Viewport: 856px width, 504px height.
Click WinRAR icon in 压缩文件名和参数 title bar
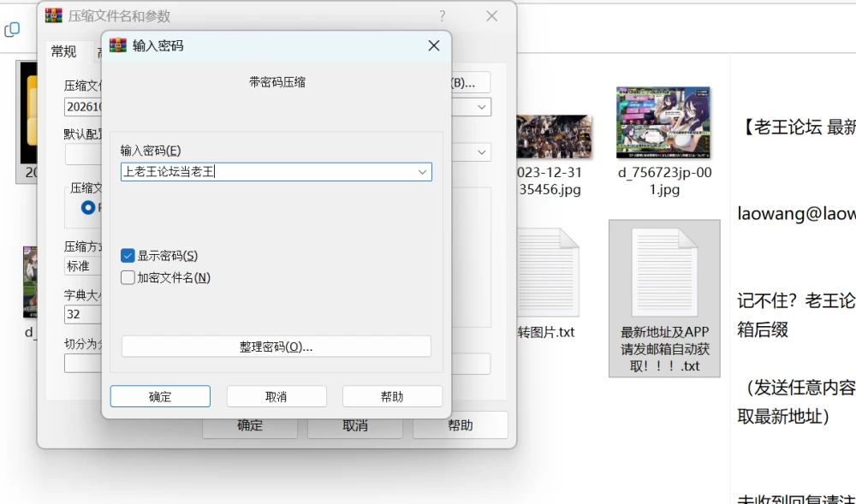click(53, 15)
